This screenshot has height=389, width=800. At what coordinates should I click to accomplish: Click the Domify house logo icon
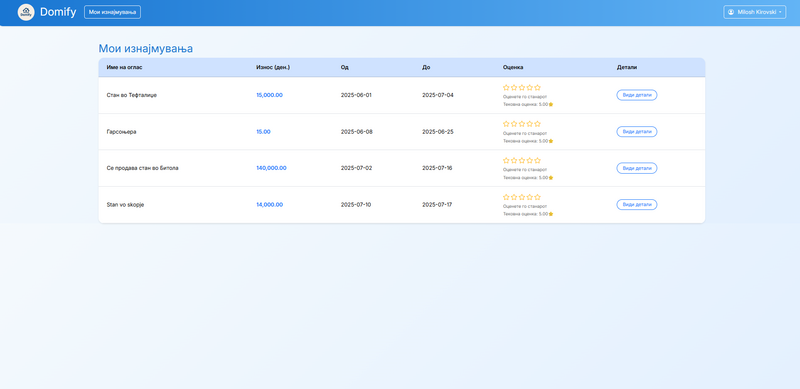pos(26,12)
